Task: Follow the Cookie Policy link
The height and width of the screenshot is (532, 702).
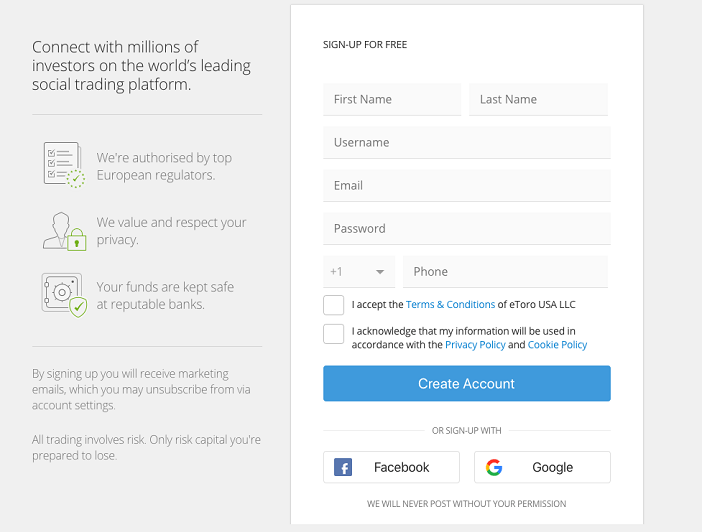Action: click(x=557, y=345)
